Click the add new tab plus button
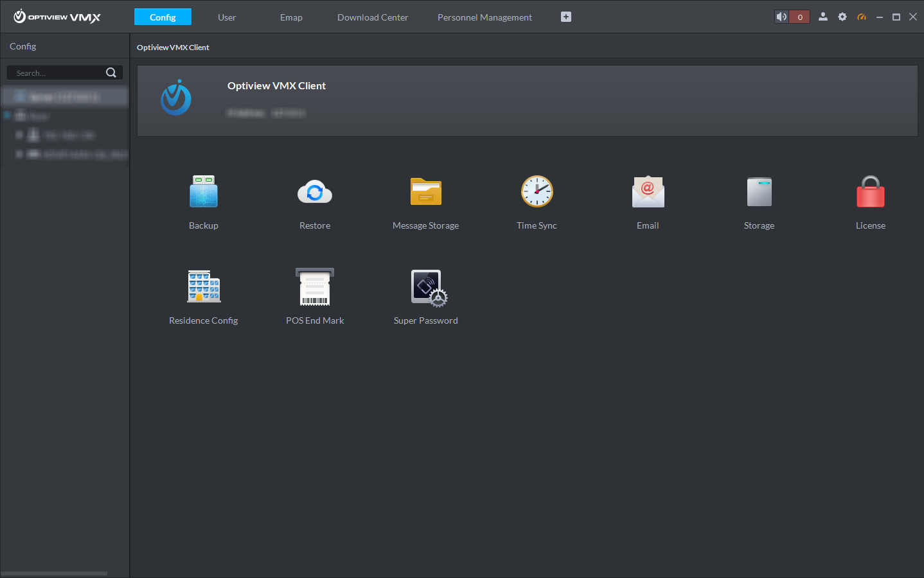The height and width of the screenshot is (578, 924). (565, 17)
